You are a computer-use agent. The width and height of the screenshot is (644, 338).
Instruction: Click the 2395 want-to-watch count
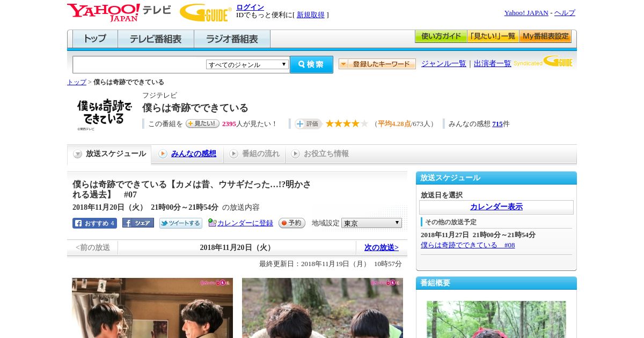(229, 123)
